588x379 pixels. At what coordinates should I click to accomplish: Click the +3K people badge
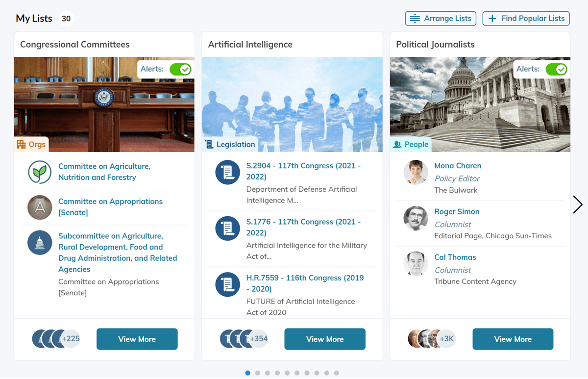pyautogui.click(x=446, y=339)
